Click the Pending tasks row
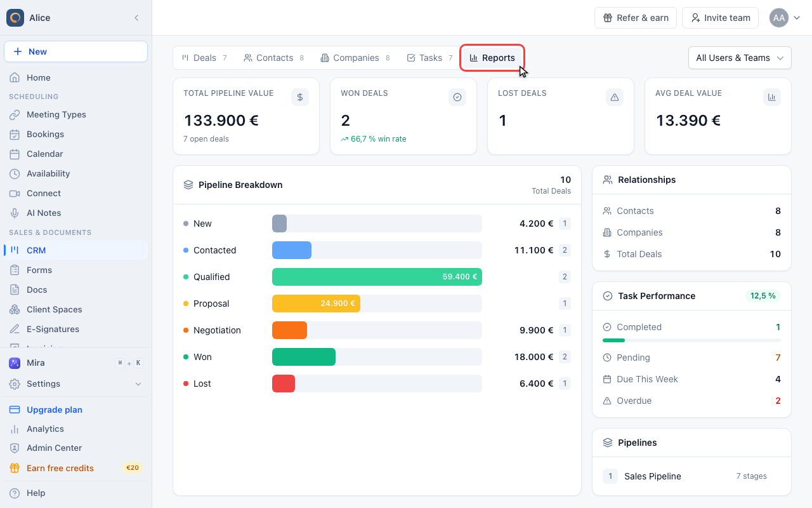The image size is (812, 508). (x=691, y=358)
